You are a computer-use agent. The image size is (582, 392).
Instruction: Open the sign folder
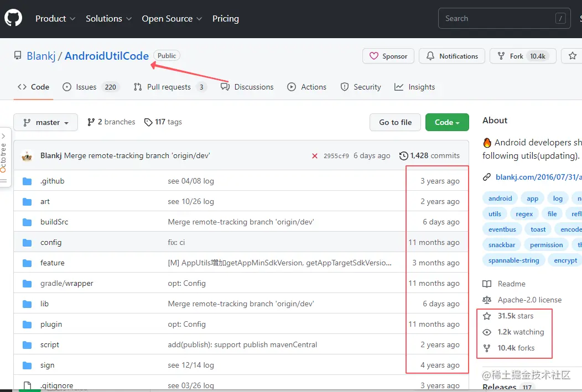pos(47,365)
